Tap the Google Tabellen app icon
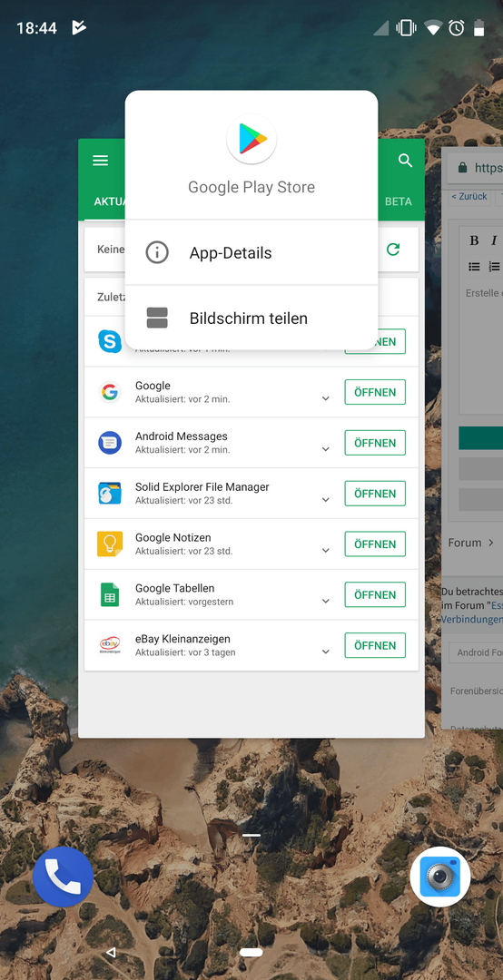Viewport: 503px width, 980px height. 110,595
